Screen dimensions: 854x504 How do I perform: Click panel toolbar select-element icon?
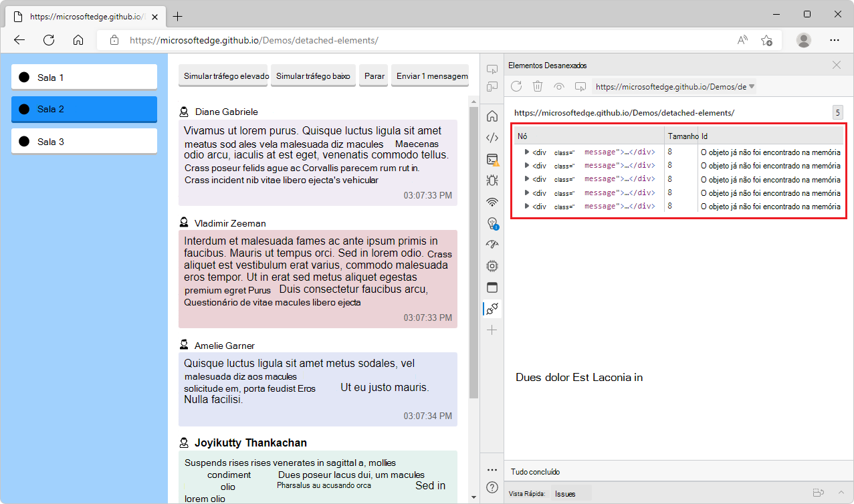coord(580,86)
